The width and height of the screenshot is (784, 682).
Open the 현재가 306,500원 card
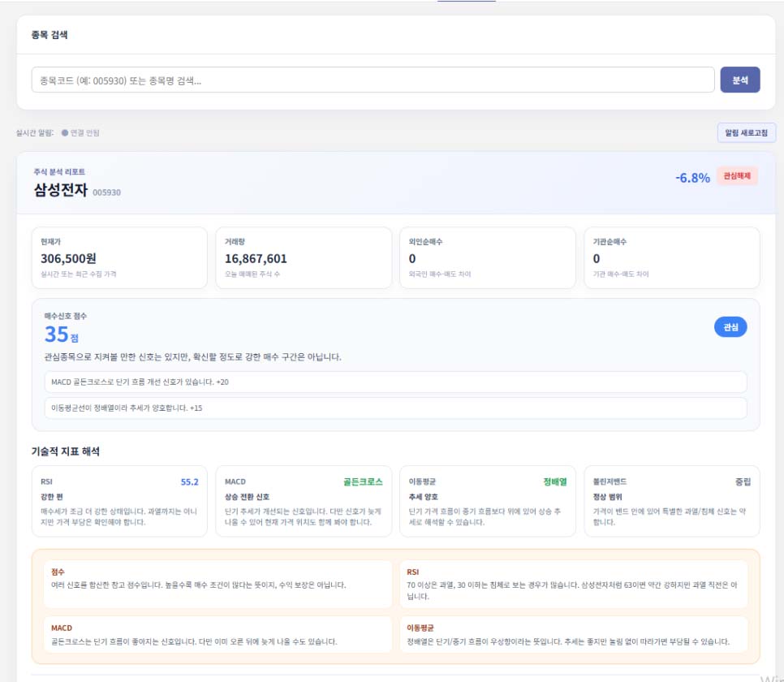click(119, 257)
